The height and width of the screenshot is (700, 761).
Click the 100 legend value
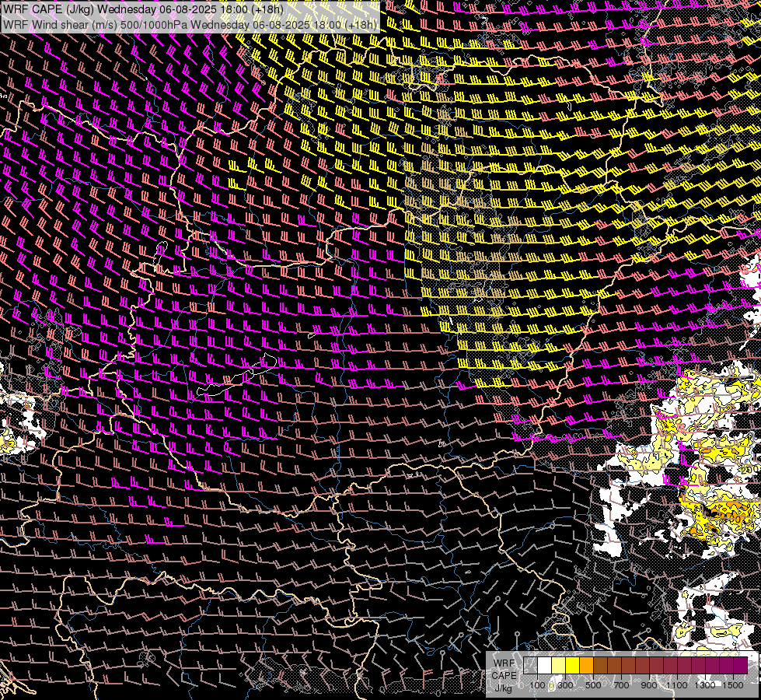538,685
